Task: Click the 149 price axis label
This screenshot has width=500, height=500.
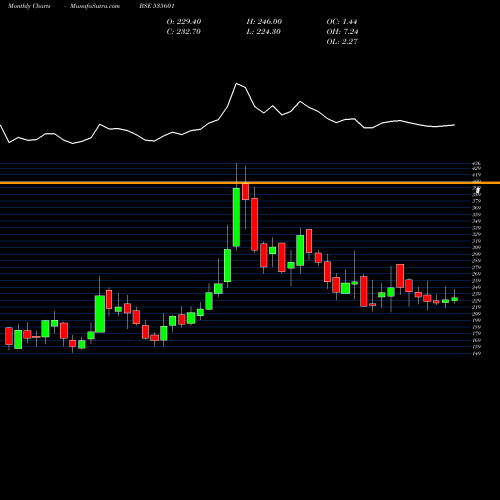Action: coord(477,353)
